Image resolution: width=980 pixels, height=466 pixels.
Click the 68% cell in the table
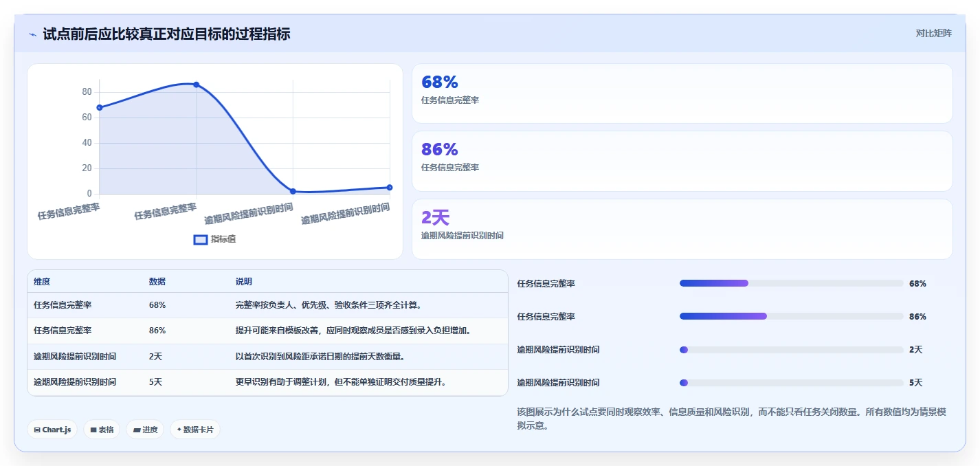[157, 304]
